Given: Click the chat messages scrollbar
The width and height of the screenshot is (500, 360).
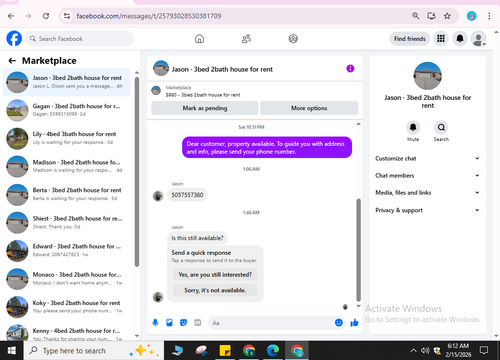Looking at the screenshot, I should [359, 250].
